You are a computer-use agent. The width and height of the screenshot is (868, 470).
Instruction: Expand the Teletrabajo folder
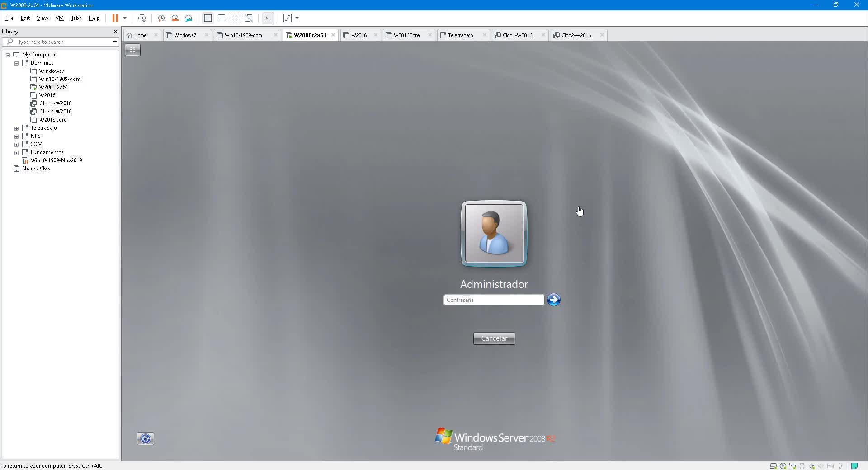click(16, 128)
